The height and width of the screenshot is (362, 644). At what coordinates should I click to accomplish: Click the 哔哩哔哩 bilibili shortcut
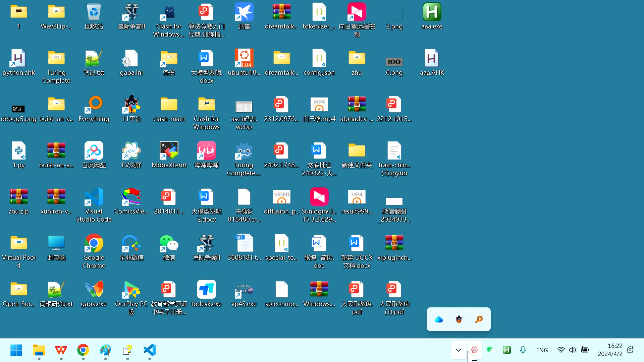point(207,151)
